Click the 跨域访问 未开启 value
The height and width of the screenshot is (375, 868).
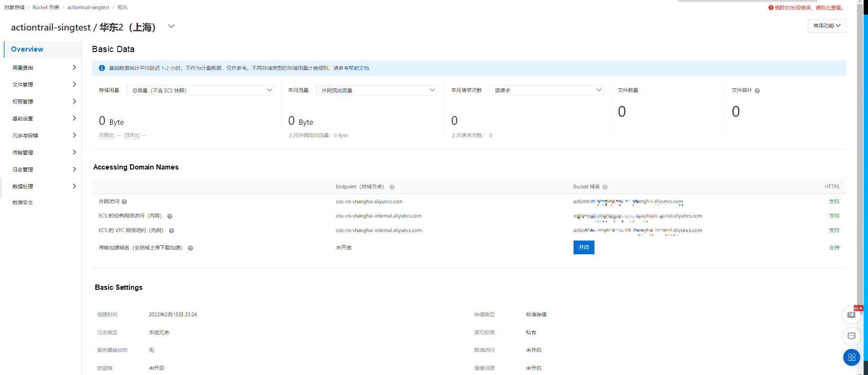533,350
